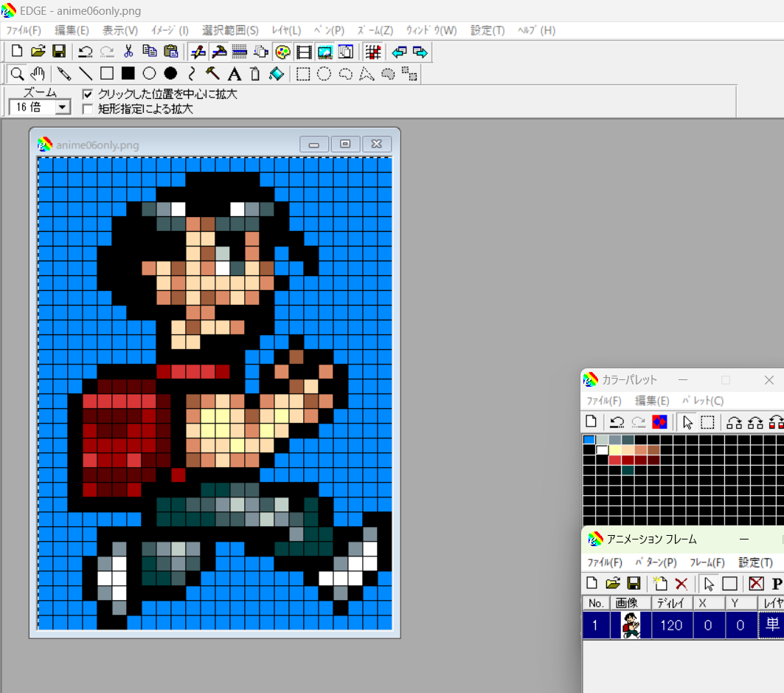Open the パターン(P) menu in animation window
The image size is (784, 693).
[x=656, y=562]
